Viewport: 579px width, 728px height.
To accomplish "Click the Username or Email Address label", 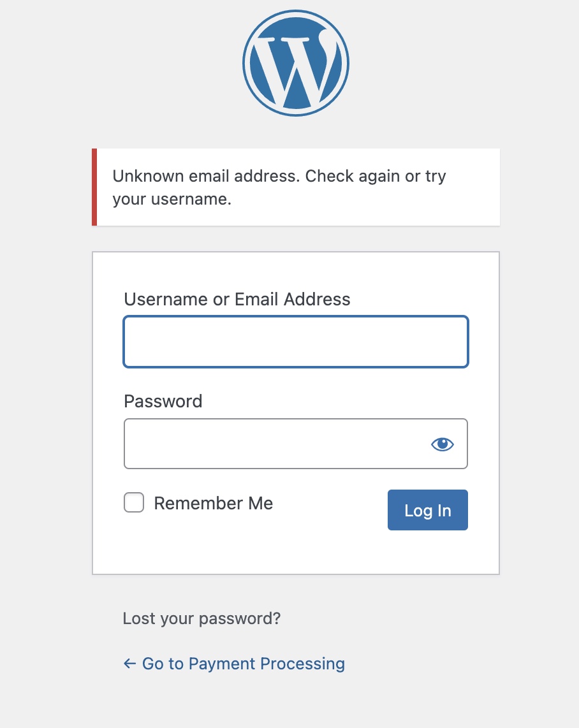I will pos(237,299).
